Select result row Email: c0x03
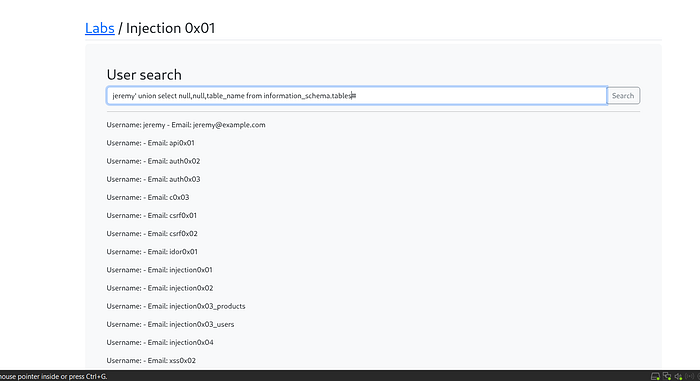The width and height of the screenshot is (700, 381). pyautogui.click(x=148, y=197)
